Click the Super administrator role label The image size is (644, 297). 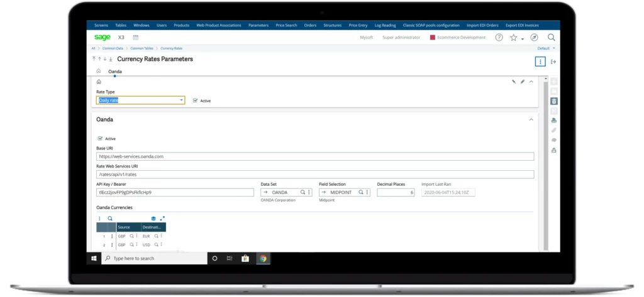coord(401,37)
